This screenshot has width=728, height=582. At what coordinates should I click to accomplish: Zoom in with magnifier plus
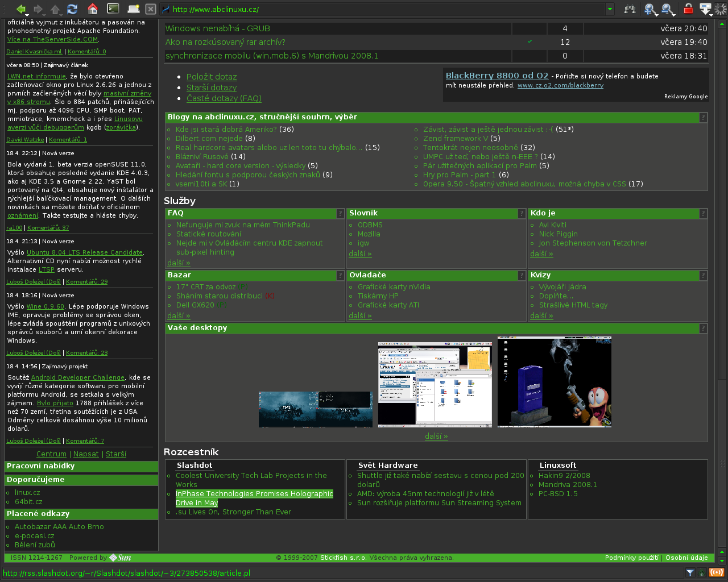click(650, 9)
